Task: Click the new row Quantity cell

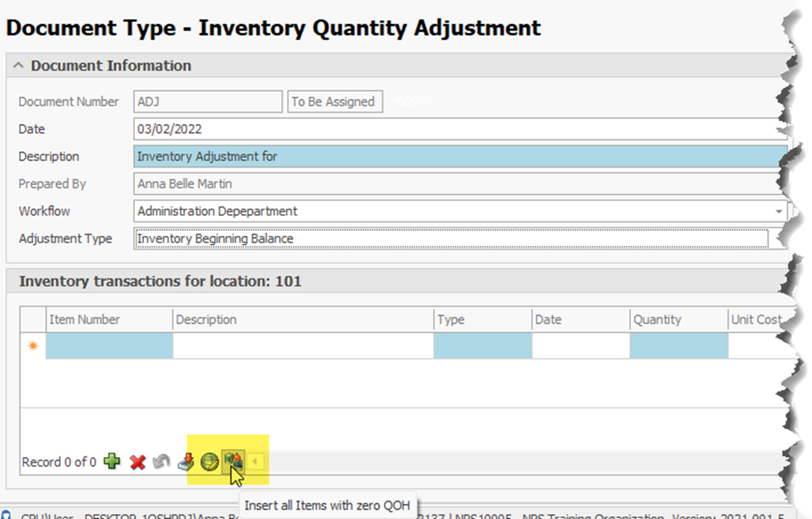Action: click(678, 347)
